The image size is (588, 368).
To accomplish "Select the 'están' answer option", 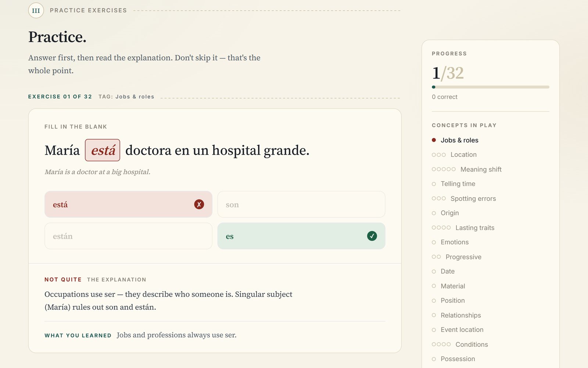I will tap(128, 236).
